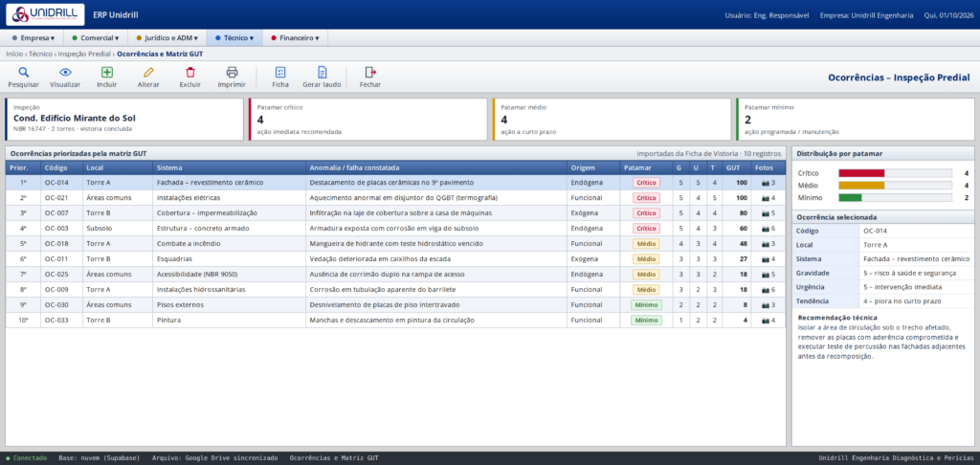Screen dimensions: 980x465
Task: Sort by the Sistema column header
Action: click(230, 167)
